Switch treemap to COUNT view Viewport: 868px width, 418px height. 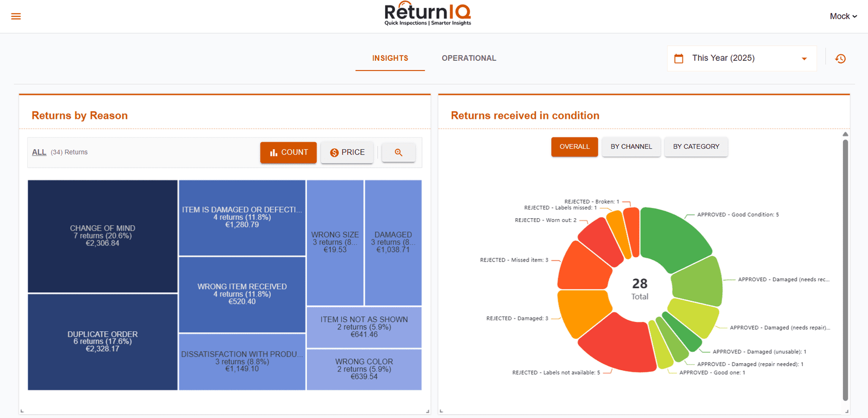[288, 153]
